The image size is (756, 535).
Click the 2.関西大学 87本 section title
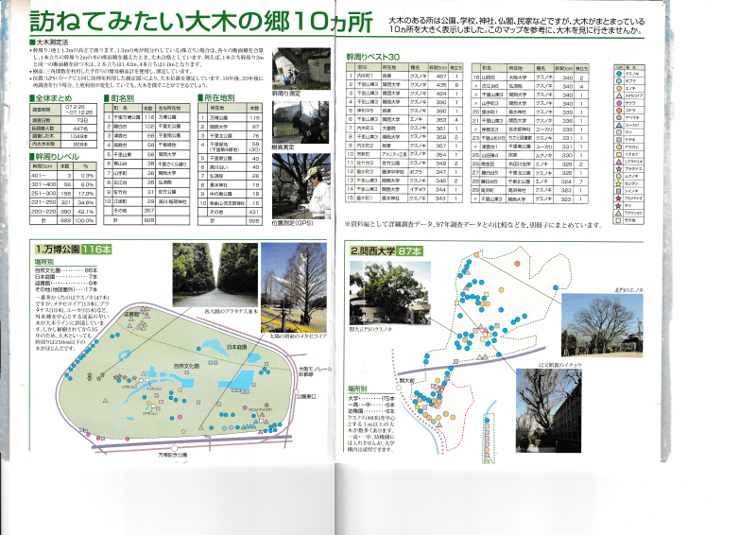point(387,250)
